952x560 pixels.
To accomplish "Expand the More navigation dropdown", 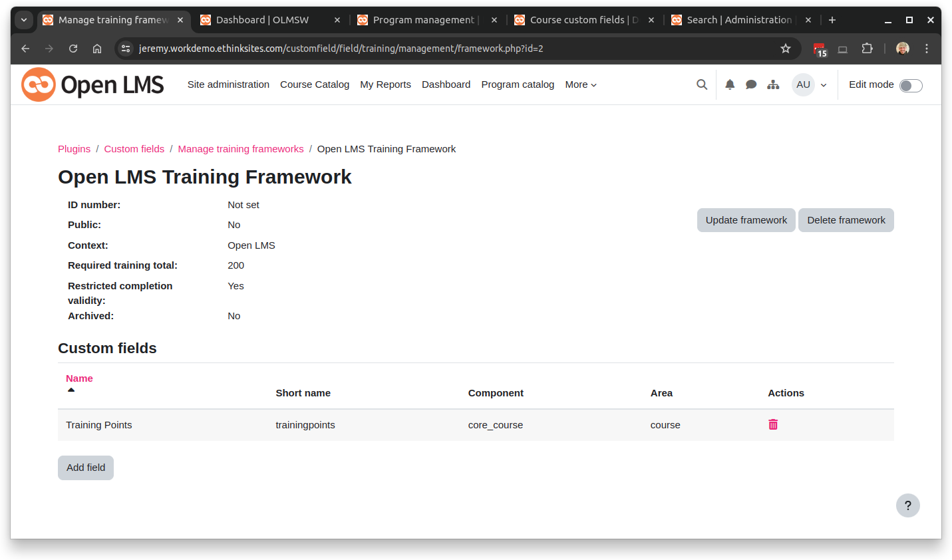I will (x=581, y=84).
